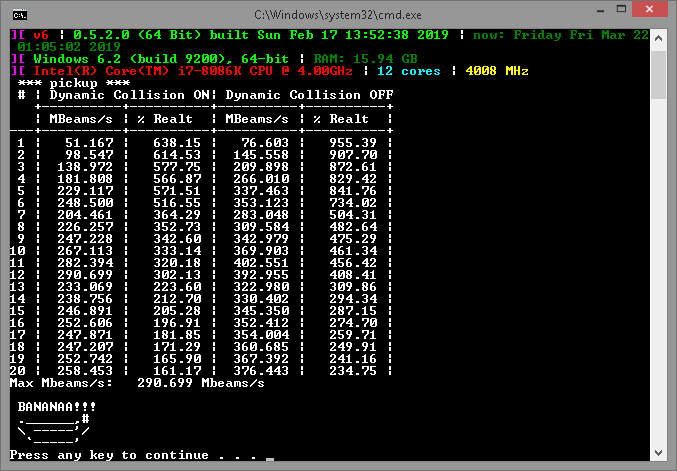
Task: Click the value 258.453 in row 20
Action: pos(85,371)
